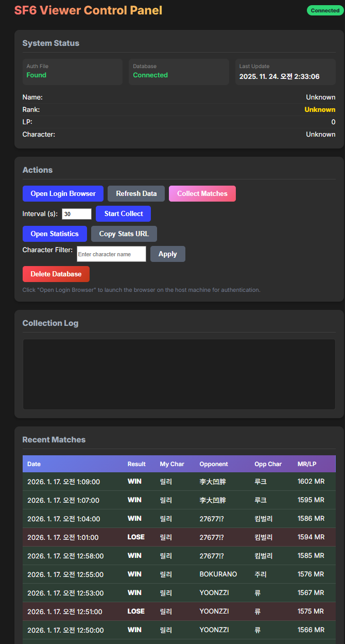
Task: Focus the Enter character name field
Action: pyautogui.click(x=111, y=254)
